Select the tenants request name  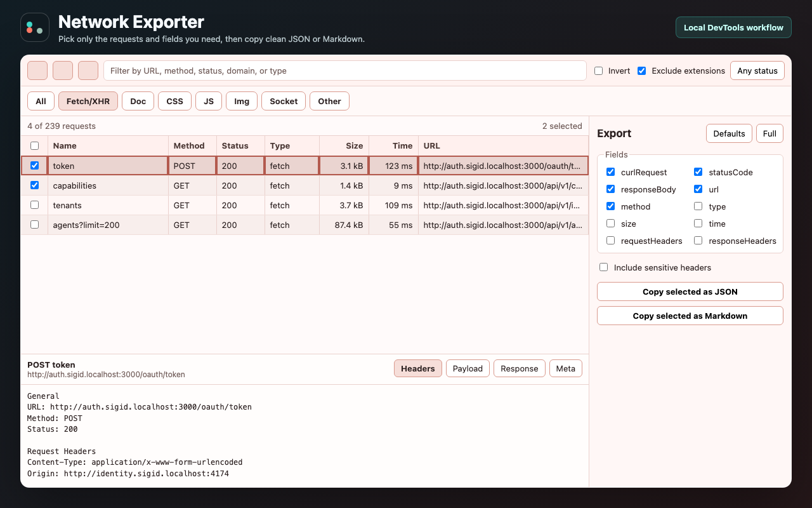click(67, 205)
